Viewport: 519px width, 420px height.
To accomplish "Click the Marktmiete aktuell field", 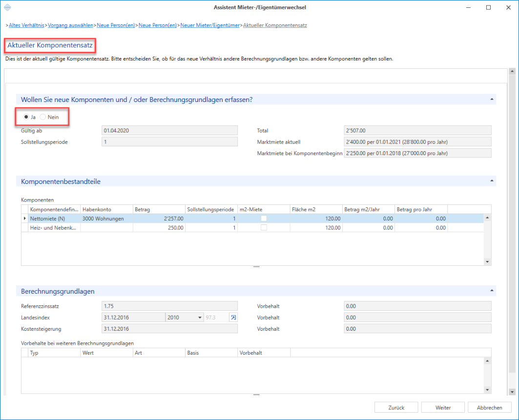I will (x=418, y=142).
